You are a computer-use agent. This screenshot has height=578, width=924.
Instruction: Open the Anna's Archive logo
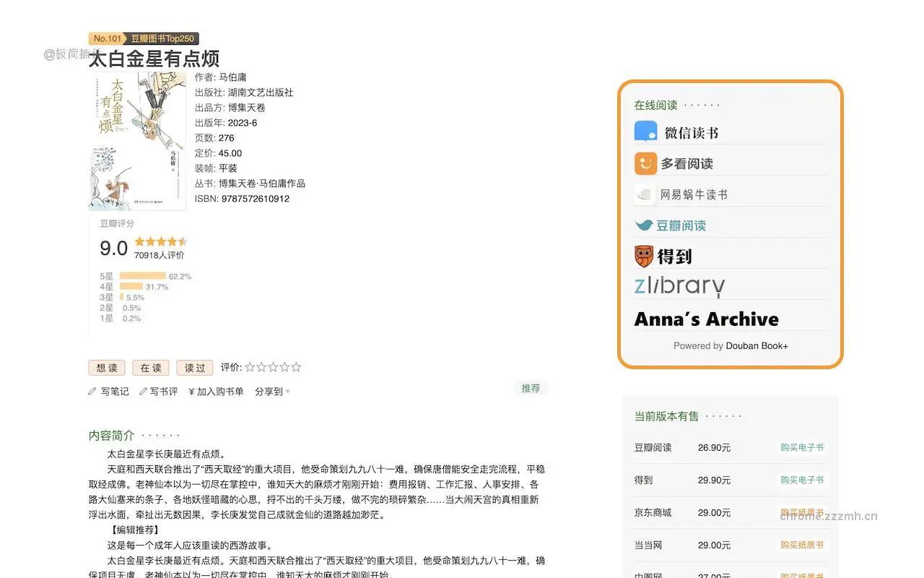[x=706, y=319]
